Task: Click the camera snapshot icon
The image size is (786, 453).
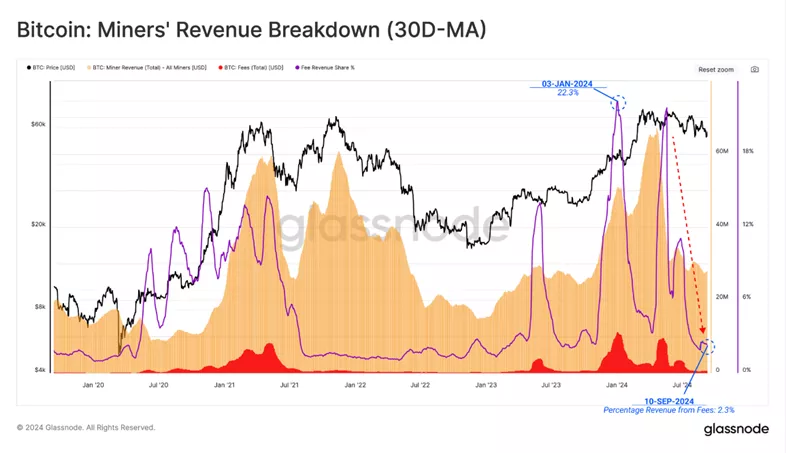Action: (x=754, y=69)
